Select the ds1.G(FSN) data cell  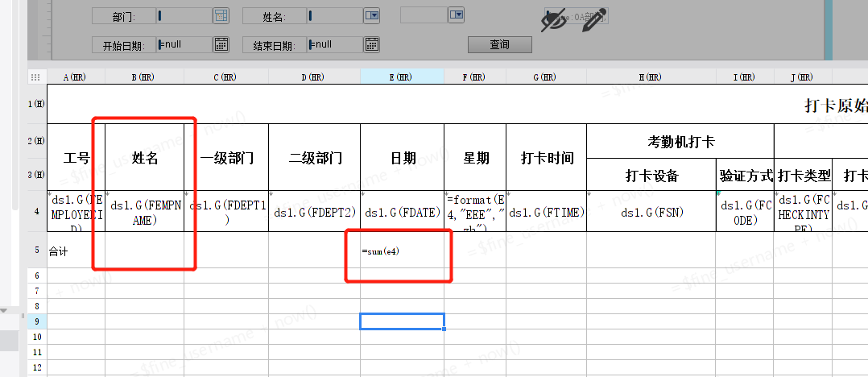tap(651, 211)
